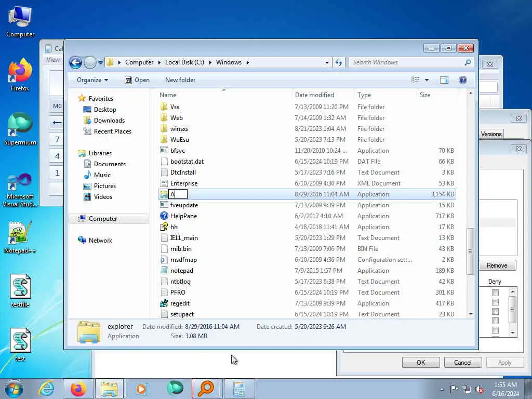The image size is (532, 399).
Task: Go back with the Explorer back arrow
Action: [x=76, y=62]
